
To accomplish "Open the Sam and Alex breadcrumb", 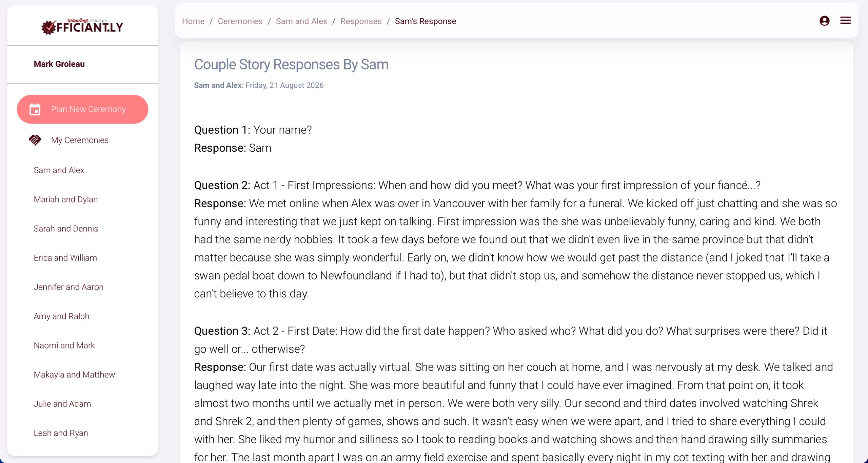I will pyautogui.click(x=301, y=21).
